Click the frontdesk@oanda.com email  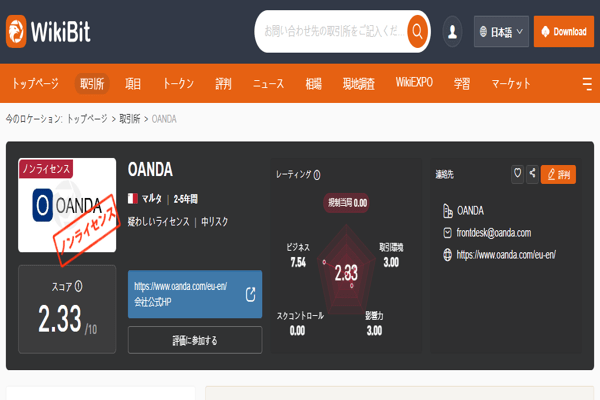494,233
